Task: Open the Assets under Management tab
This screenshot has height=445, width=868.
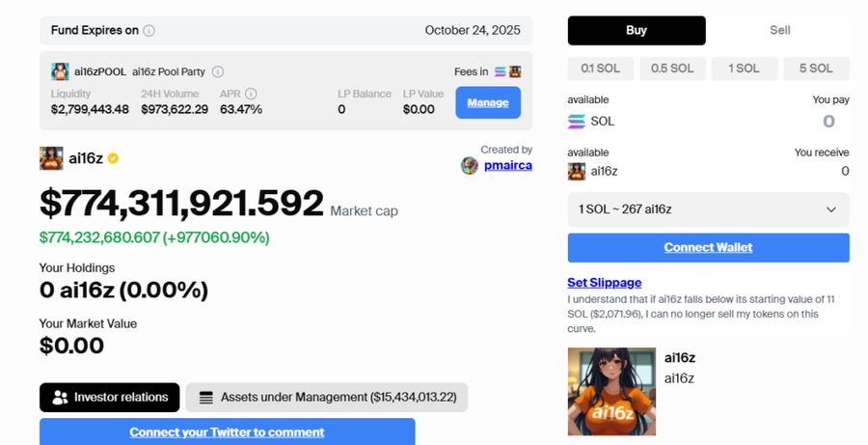Action: pos(327,398)
